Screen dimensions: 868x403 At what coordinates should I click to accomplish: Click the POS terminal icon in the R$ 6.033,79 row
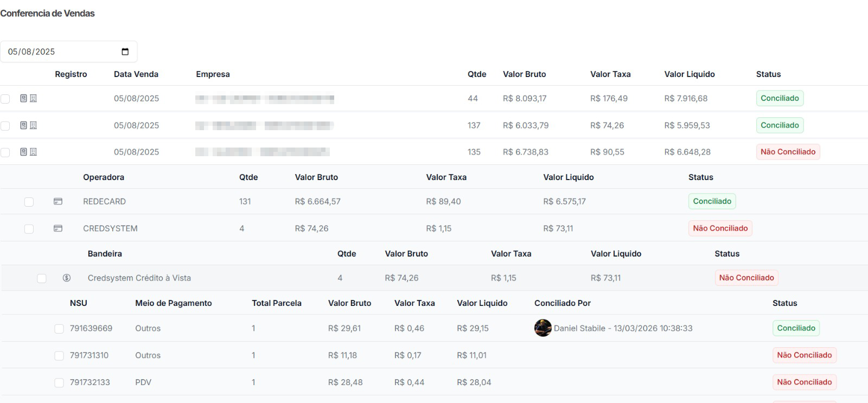point(23,125)
